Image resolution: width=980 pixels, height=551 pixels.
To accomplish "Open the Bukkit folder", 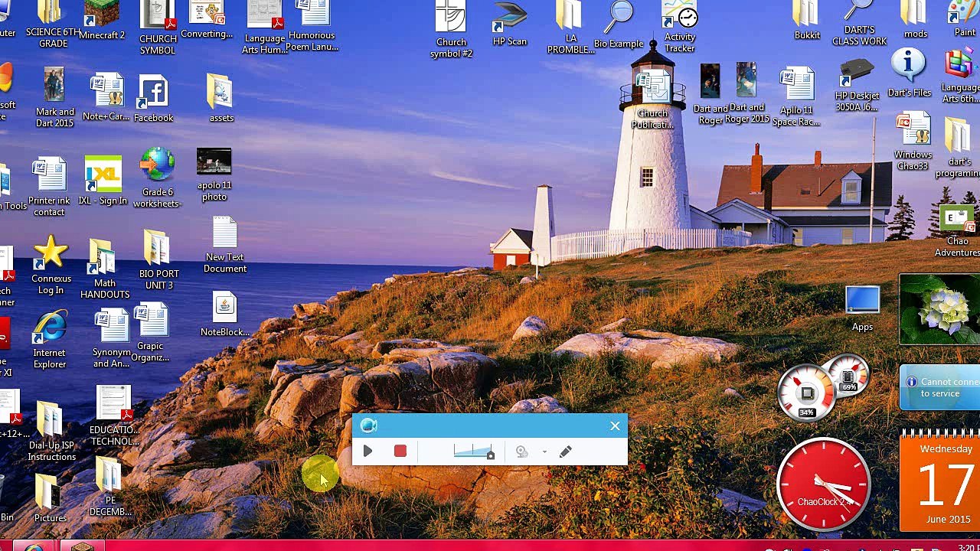I will click(807, 21).
